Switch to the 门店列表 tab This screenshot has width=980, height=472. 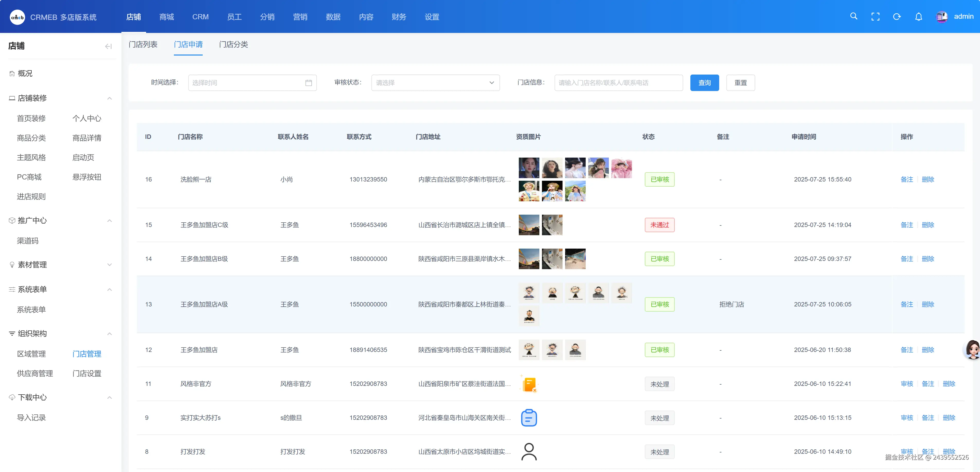143,44
